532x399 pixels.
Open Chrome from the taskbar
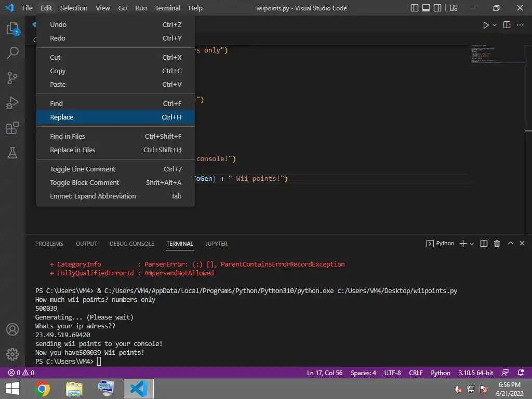point(42,389)
